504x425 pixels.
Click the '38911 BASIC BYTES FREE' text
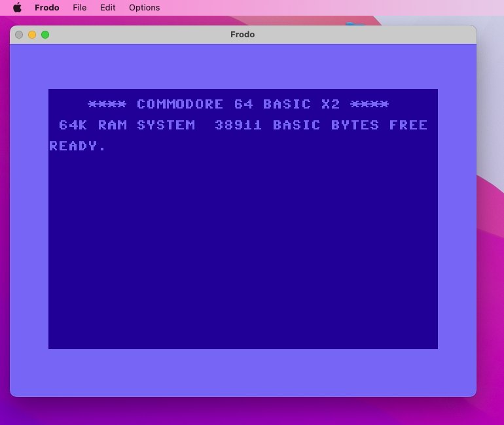321,125
